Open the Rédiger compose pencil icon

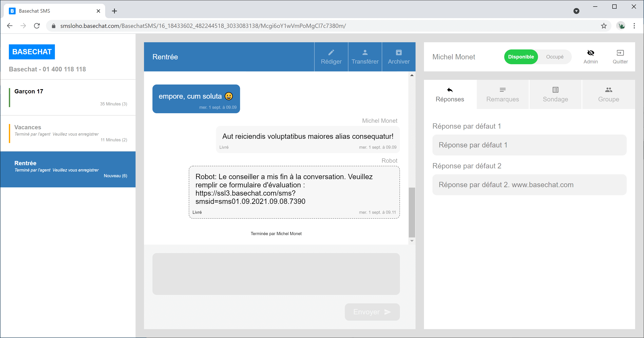click(331, 53)
